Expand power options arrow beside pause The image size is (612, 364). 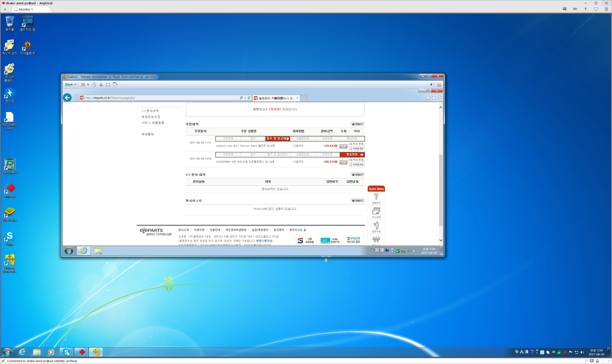tap(88, 84)
